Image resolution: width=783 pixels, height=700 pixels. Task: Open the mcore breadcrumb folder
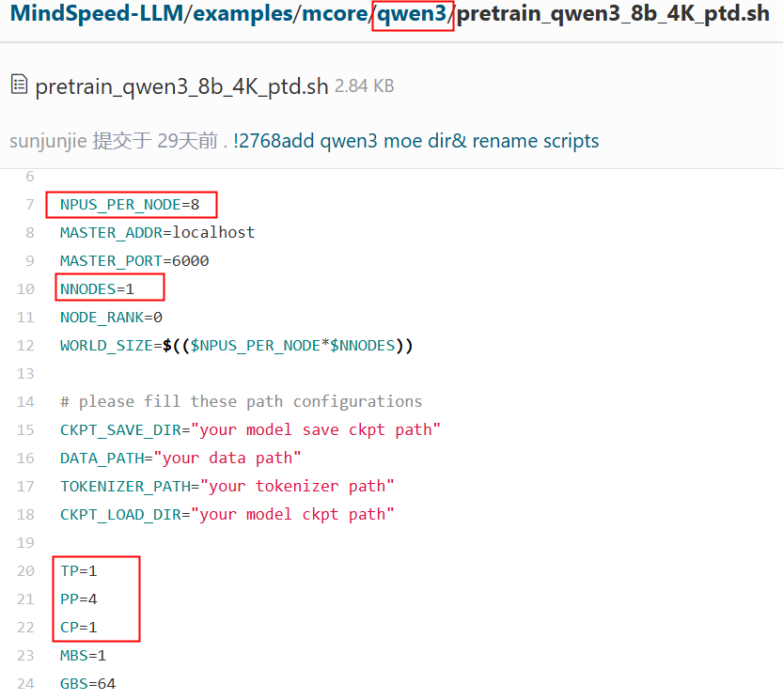click(x=335, y=13)
